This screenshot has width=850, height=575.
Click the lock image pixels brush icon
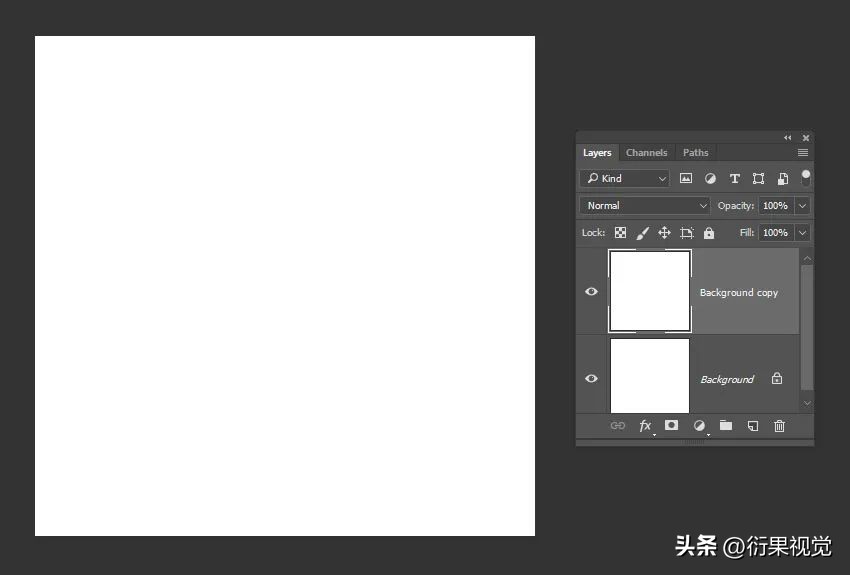coord(642,232)
